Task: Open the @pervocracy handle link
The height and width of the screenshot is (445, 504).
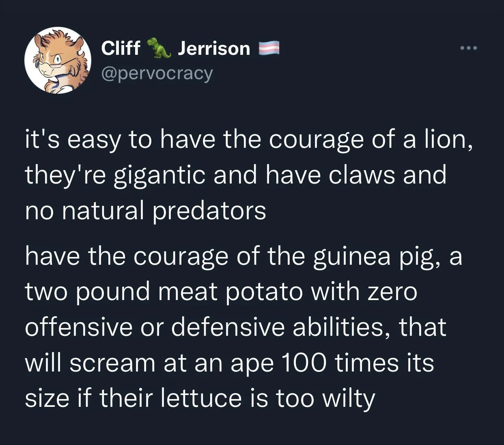Action: (x=157, y=73)
